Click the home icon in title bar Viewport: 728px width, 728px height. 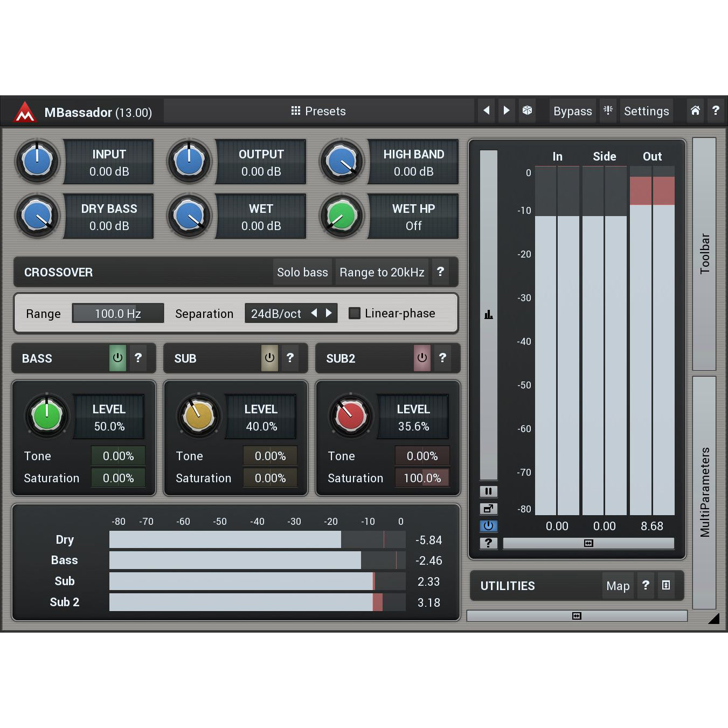point(695,110)
